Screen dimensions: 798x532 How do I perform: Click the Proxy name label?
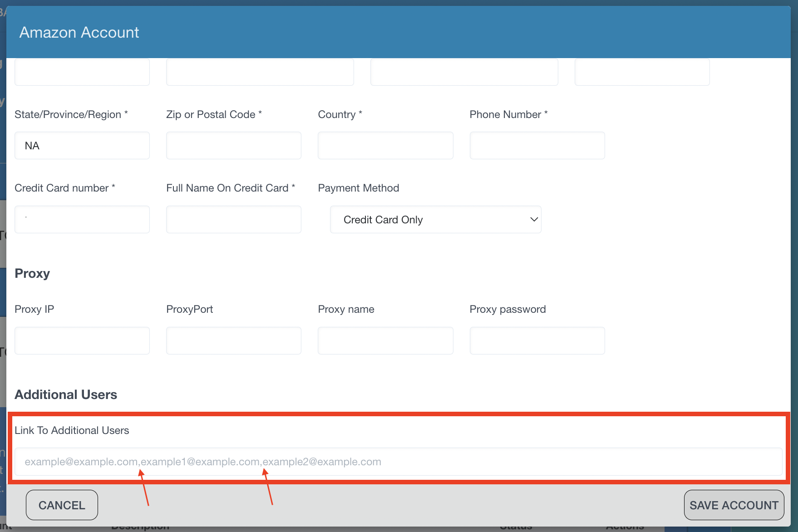coord(346,309)
